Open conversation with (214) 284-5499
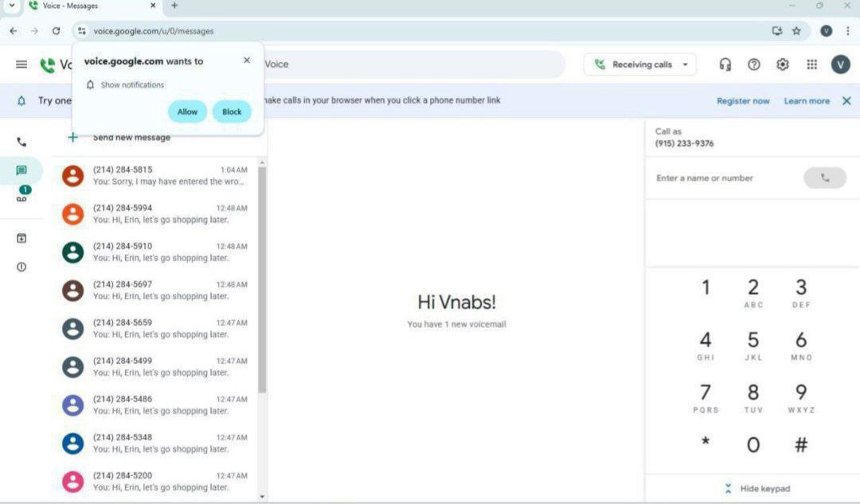This screenshot has width=860, height=504. [x=154, y=367]
